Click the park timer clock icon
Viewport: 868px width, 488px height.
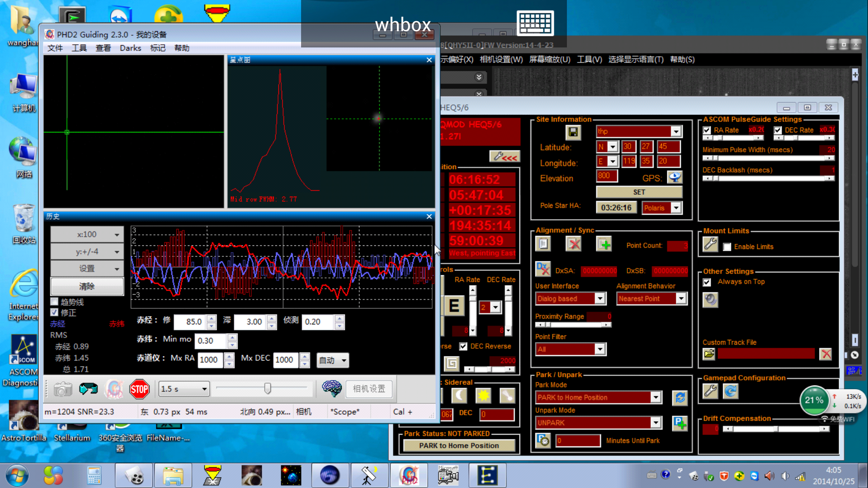(x=543, y=440)
